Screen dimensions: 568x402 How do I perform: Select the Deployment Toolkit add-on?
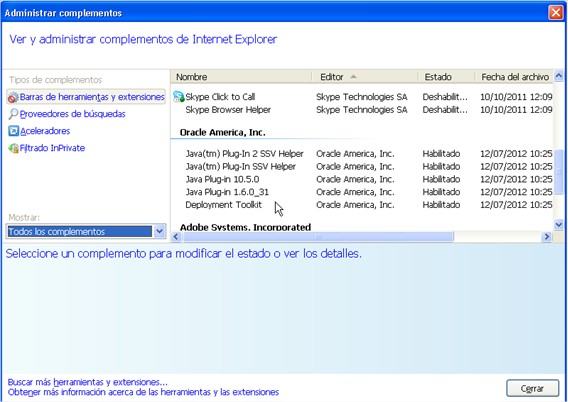pyautogui.click(x=362, y=205)
